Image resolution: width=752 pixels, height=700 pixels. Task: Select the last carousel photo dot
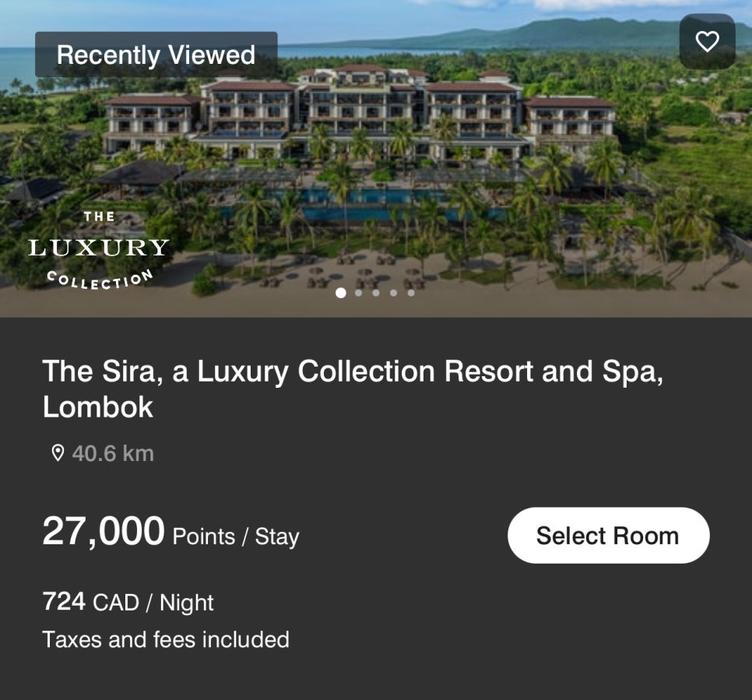(x=411, y=293)
